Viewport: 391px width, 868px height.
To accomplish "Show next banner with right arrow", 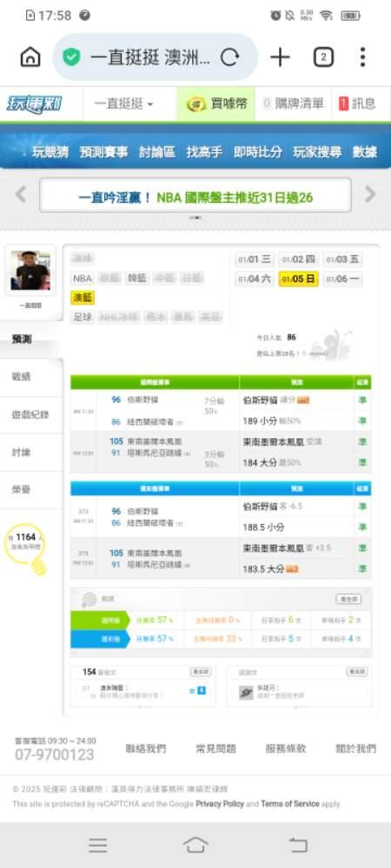I will (370, 194).
